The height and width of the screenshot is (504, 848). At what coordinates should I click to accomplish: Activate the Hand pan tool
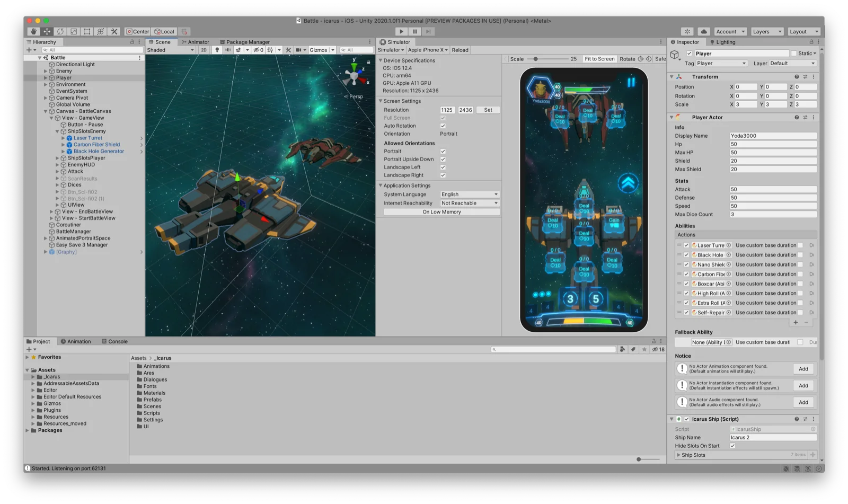click(33, 31)
